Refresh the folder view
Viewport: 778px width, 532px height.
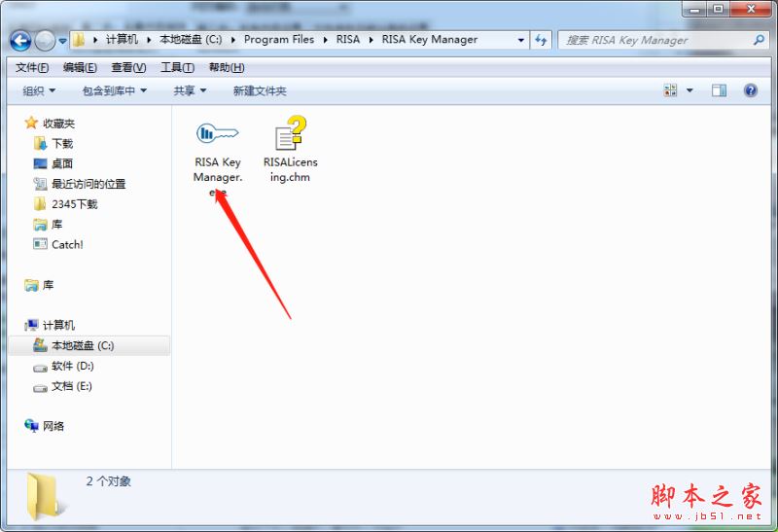click(541, 40)
